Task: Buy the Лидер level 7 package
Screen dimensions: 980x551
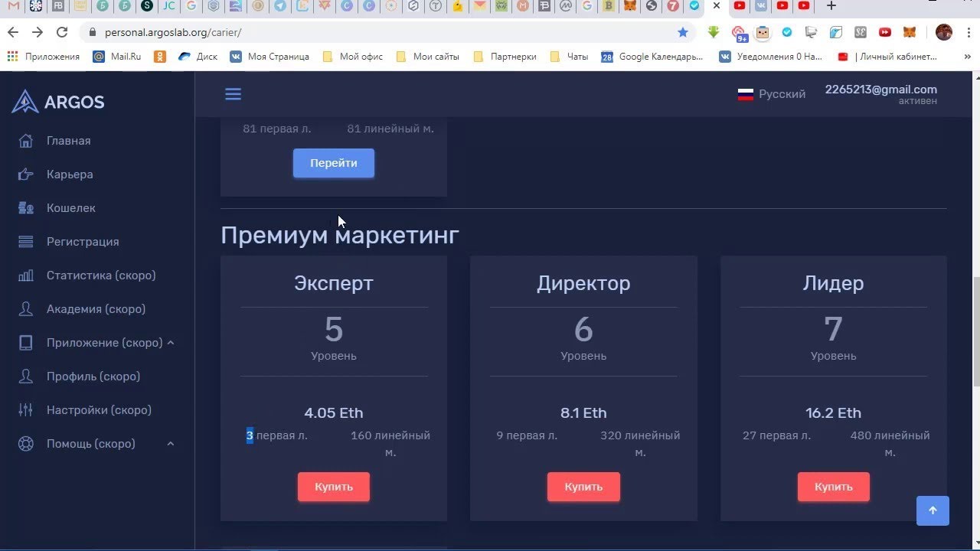Action: pos(833,487)
